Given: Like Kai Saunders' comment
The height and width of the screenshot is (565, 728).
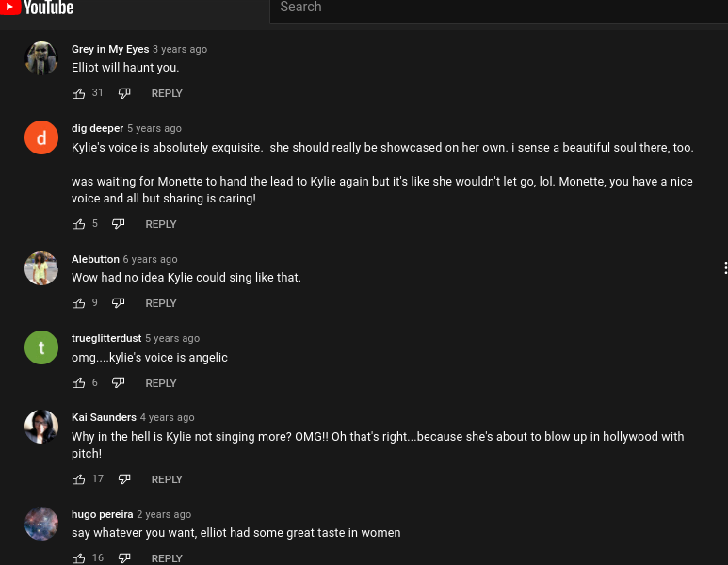Looking at the screenshot, I should 78,479.
